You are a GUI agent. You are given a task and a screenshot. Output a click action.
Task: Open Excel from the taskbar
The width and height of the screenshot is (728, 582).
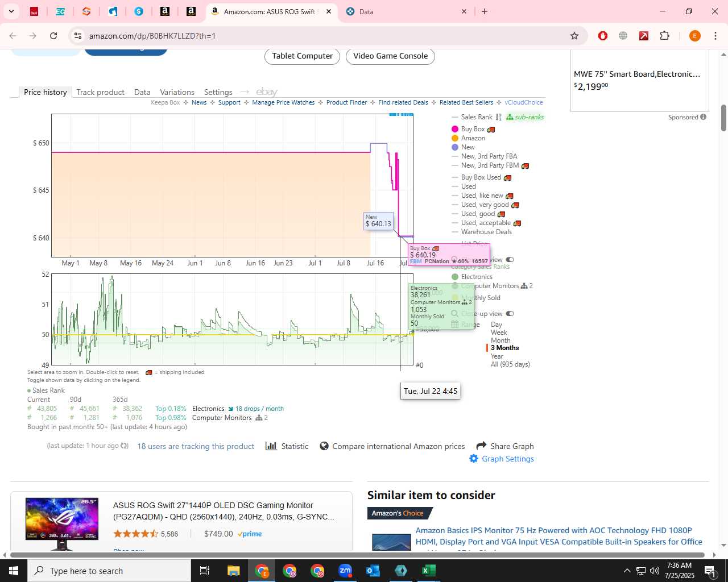click(429, 571)
